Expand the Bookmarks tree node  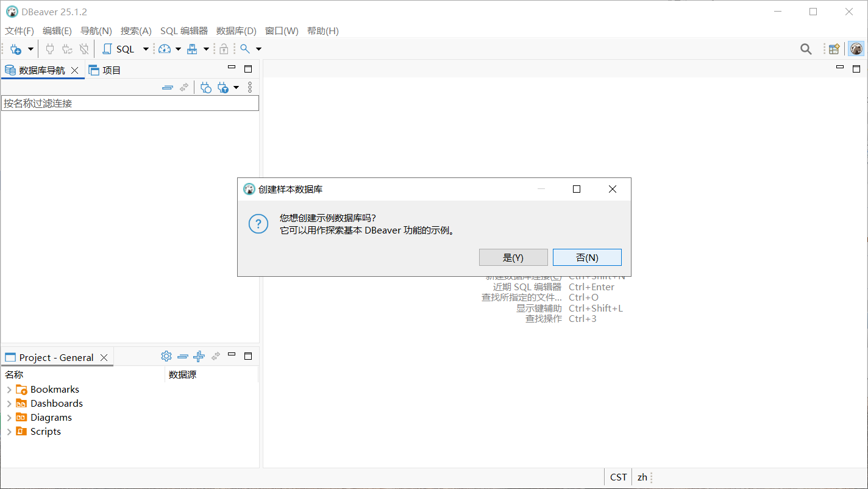coord(9,390)
